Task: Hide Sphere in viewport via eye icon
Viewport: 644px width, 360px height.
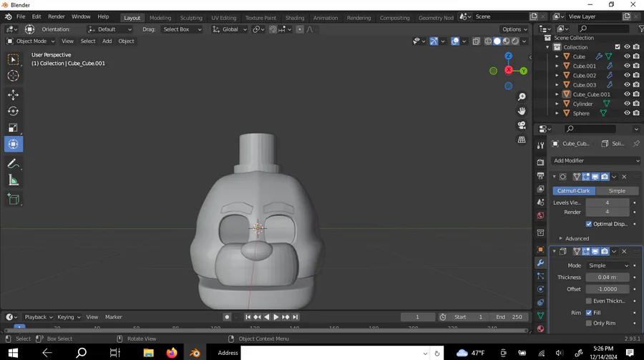Action: (x=627, y=113)
